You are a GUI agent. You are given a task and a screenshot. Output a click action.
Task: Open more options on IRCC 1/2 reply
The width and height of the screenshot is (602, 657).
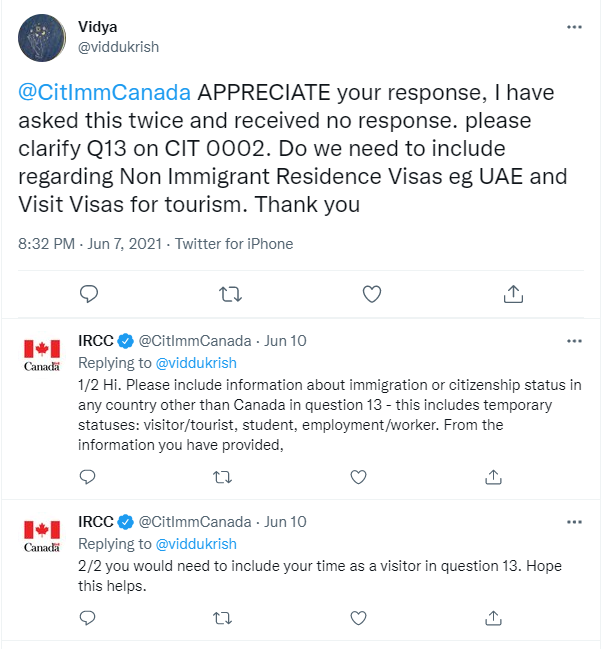click(574, 341)
